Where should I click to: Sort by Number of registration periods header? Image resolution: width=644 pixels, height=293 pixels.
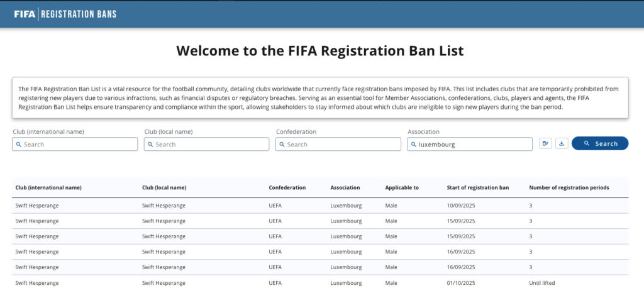[x=569, y=187]
